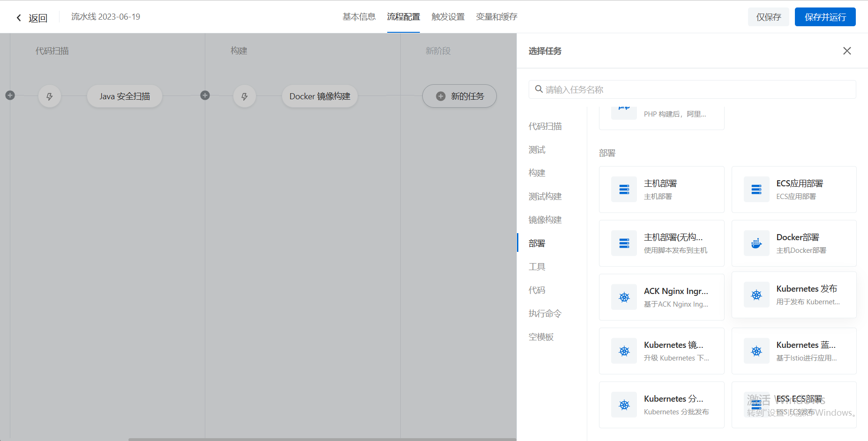Click the 新的任务 button
Image resolution: width=868 pixels, height=441 pixels.
tap(459, 96)
